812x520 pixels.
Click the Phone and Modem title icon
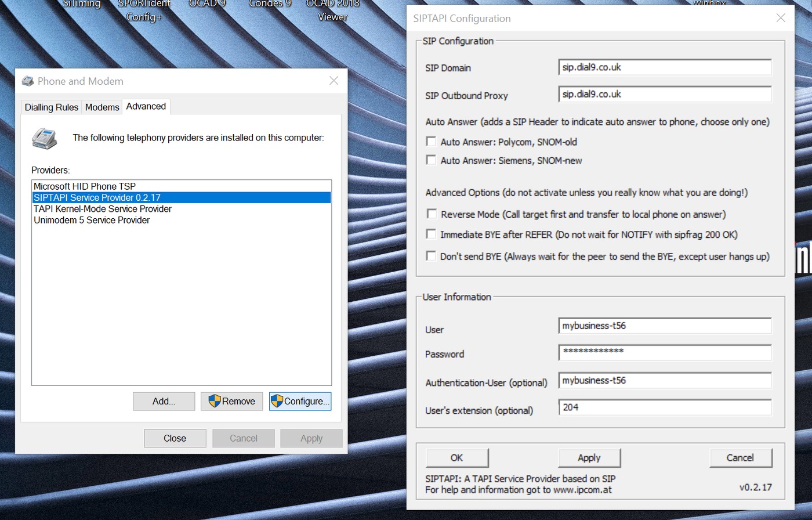pyautogui.click(x=27, y=81)
